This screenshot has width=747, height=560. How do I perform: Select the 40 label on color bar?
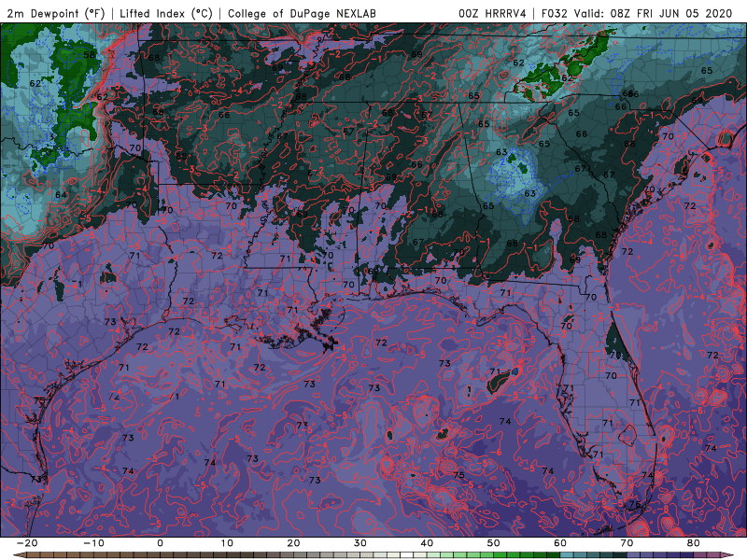click(x=427, y=543)
